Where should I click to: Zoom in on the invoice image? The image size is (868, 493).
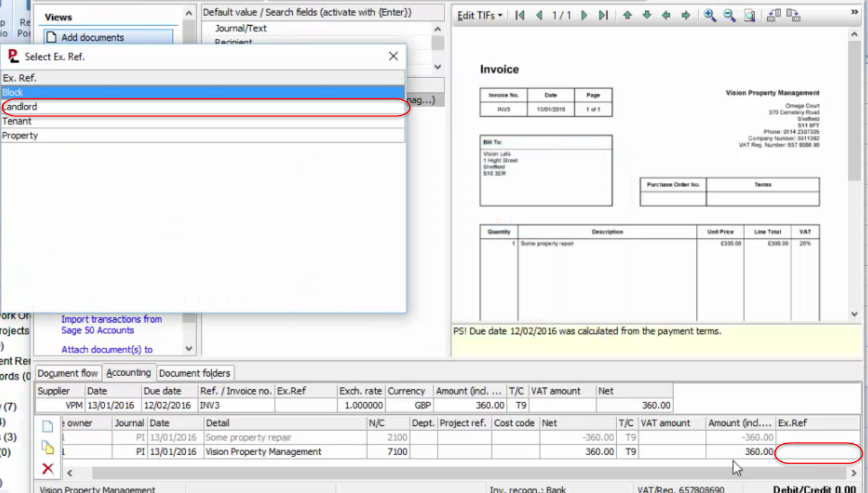710,15
